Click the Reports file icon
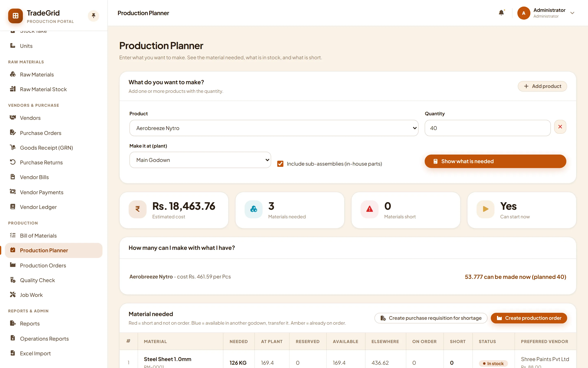Image resolution: width=588 pixels, height=368 pixels. coord(13,323)
